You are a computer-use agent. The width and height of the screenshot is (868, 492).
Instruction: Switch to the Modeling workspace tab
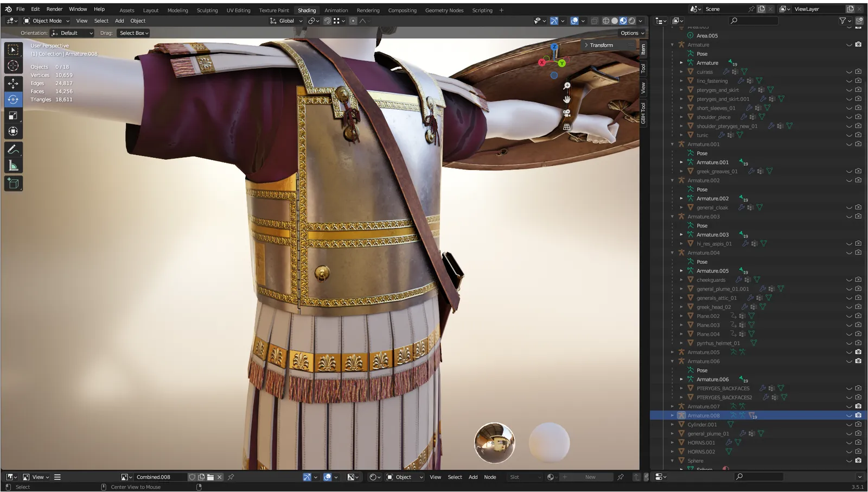click(177, 10)
